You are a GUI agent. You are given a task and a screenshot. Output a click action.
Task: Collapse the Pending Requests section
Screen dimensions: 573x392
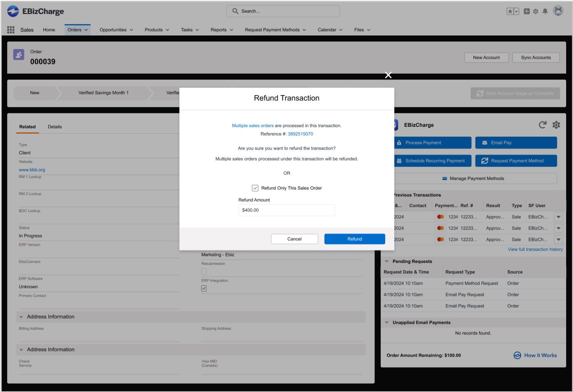coord(387,261)
